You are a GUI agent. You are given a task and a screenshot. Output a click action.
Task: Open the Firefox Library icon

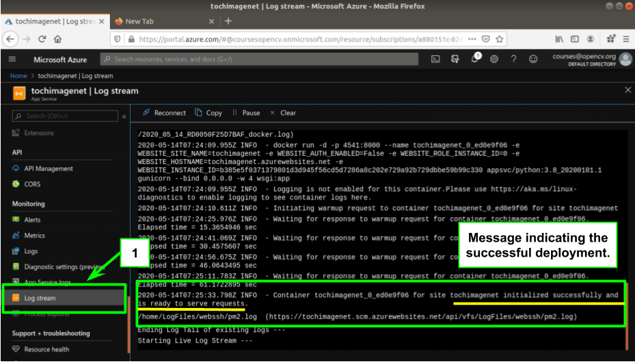coord(559,39)
